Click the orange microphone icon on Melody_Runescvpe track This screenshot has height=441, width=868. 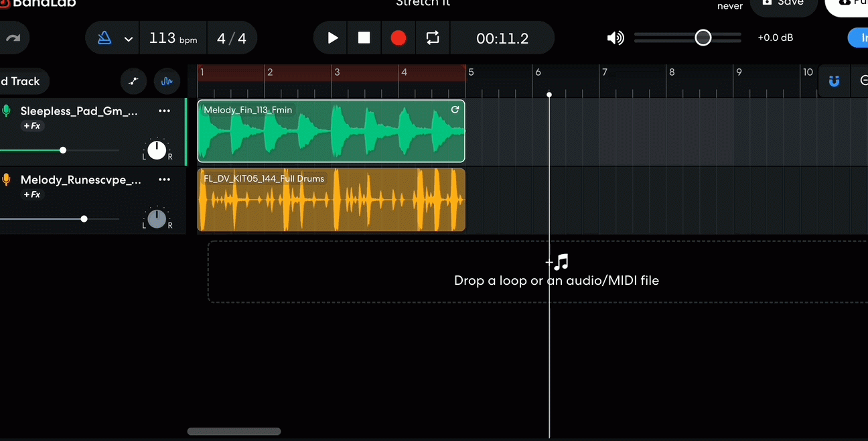[7, 179]
